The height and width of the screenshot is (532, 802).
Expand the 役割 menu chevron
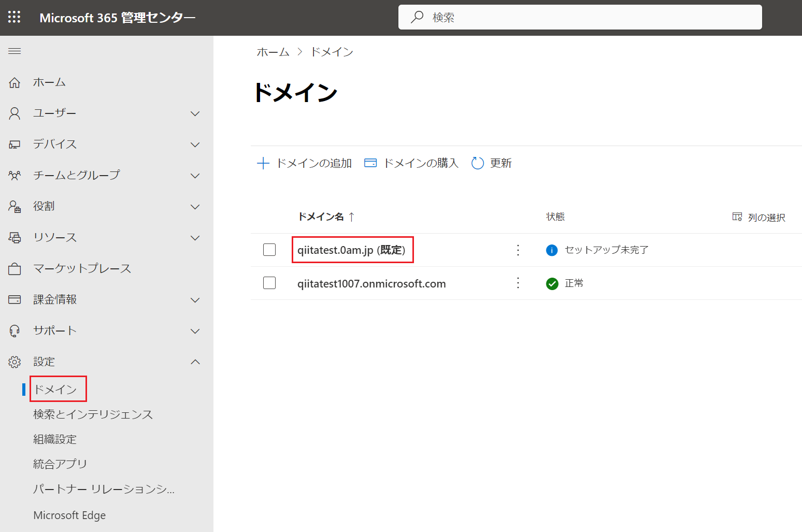coord(195,207)
